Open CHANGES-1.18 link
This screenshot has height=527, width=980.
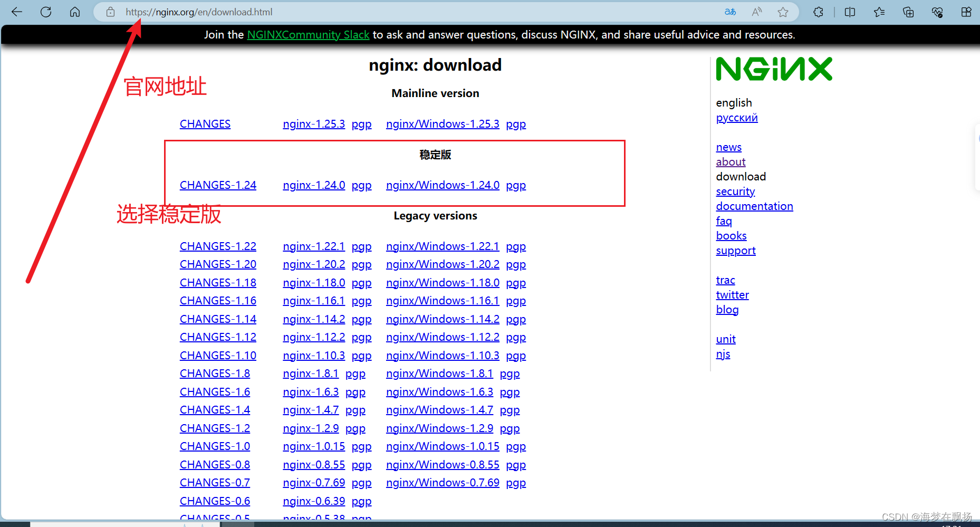[x=218, y=283]
